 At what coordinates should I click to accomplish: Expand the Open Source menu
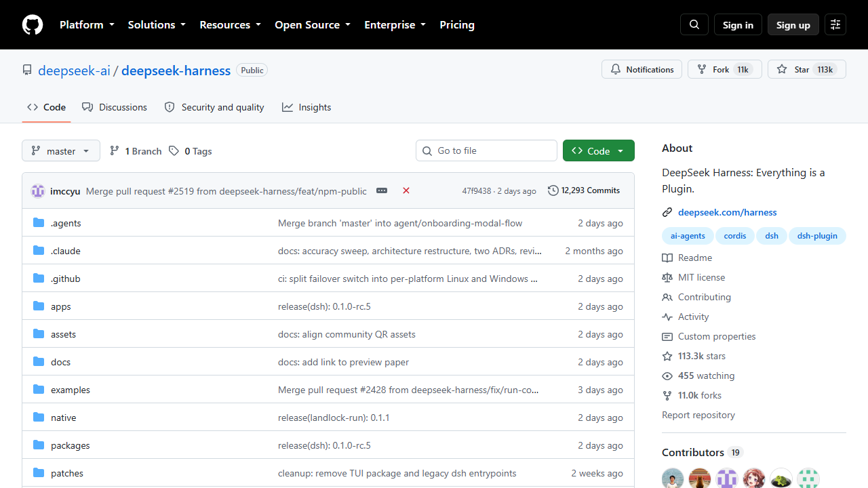pos(313,24)
